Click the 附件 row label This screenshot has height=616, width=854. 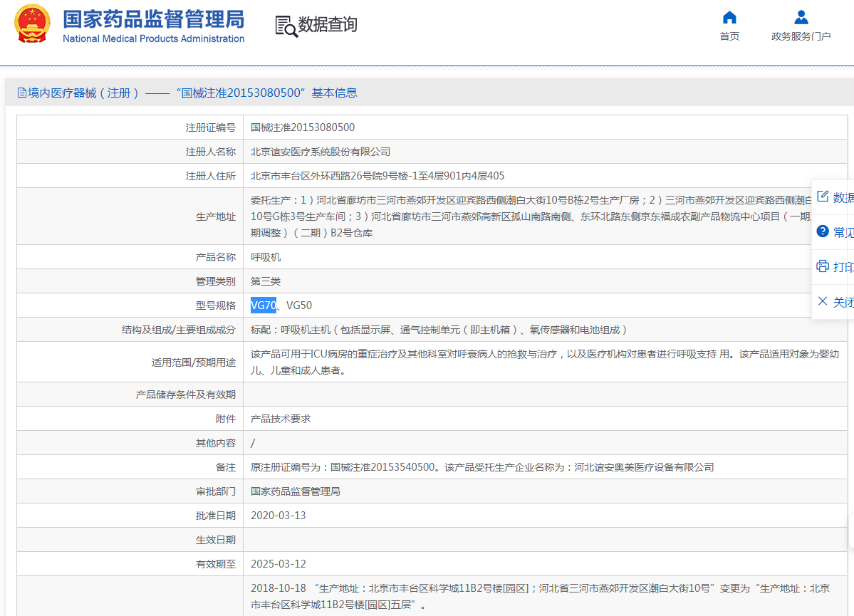click(226, 419)
